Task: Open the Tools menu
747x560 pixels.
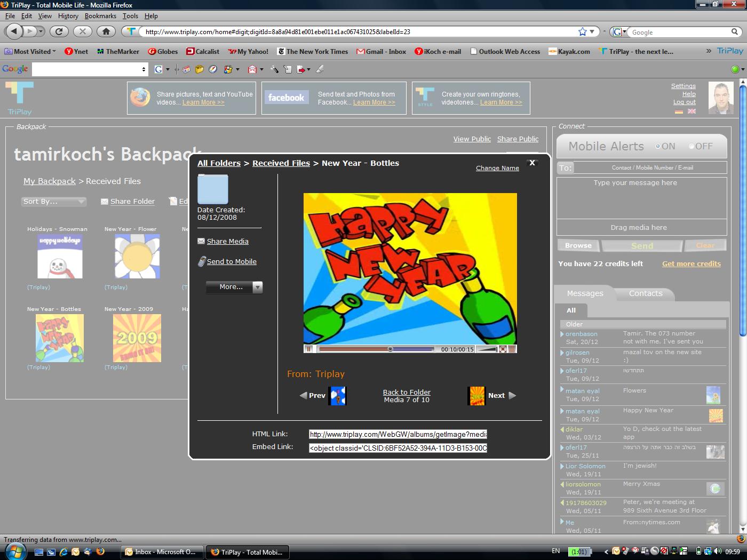Action: (x=130, y=16)
